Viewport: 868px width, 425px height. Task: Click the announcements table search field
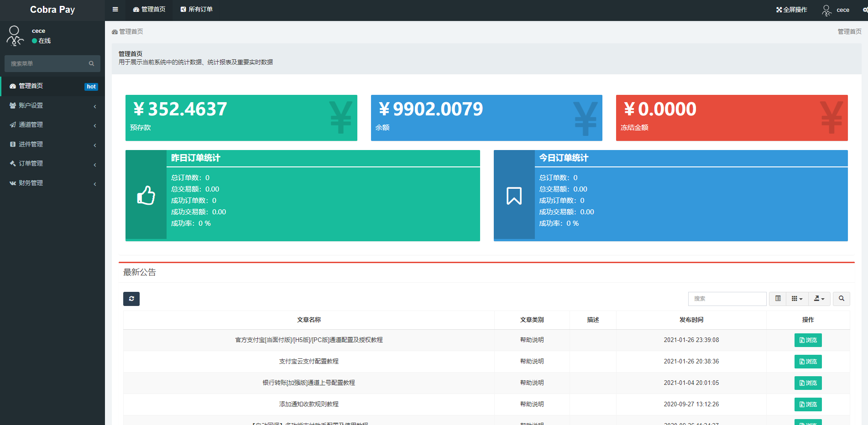click(727, 299)
